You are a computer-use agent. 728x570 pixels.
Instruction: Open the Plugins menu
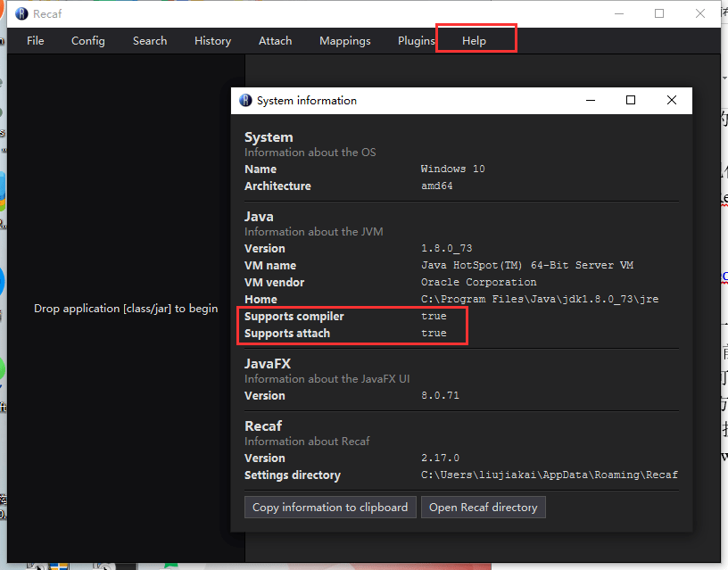(x=416, y=41)
